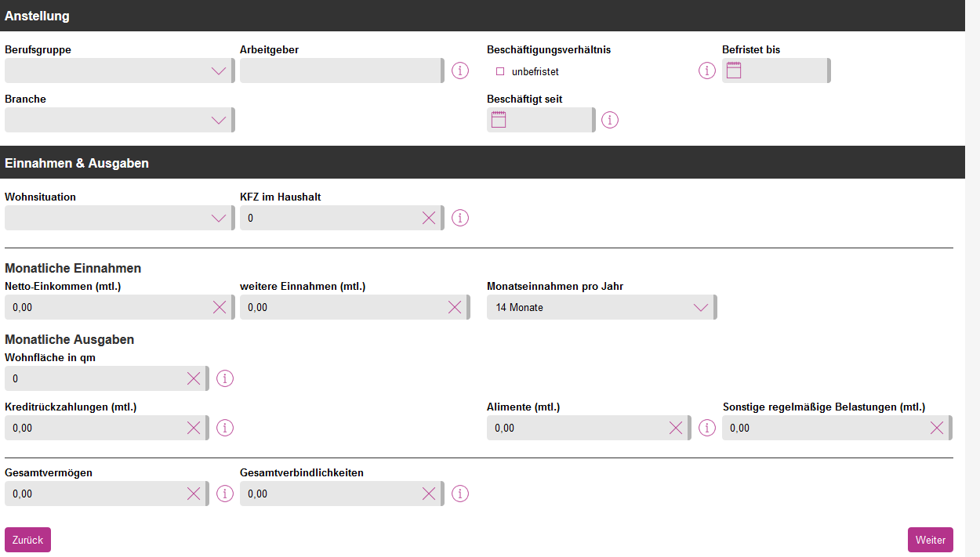Open calendar picker for Beschäftigt seit
Screen dimensions: 980x557
pyautogui.click(x=499, y=120)
